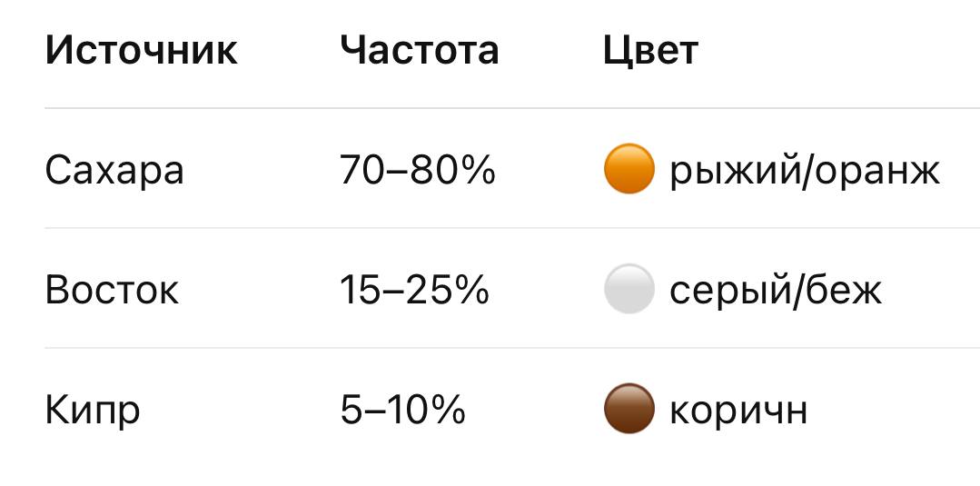
Task: Tap the brown circle in the Кипр row
Action: 629,410
